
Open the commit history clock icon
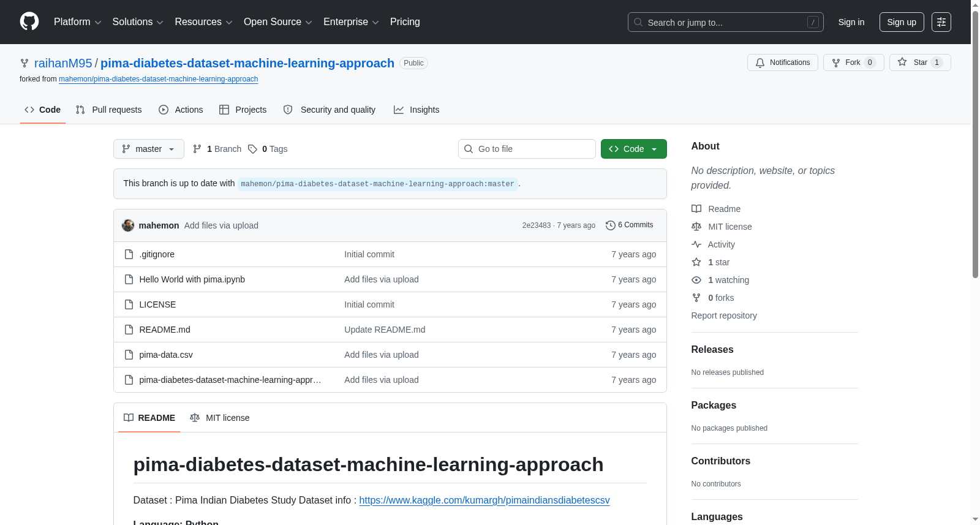click(x=610, y=225)
